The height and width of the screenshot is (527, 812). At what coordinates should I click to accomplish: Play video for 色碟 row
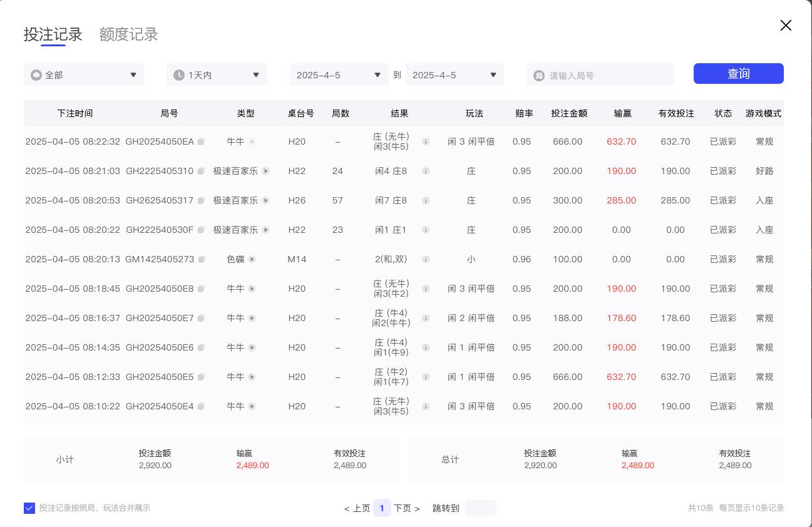coord(252,259)
